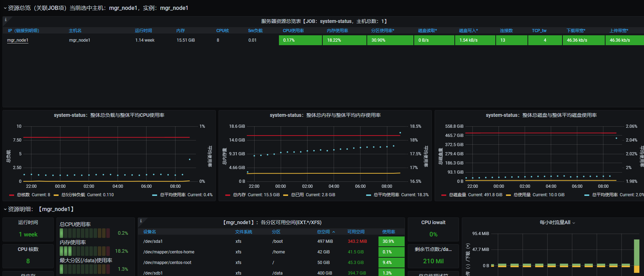Toggle 总5分钟负载 series in legend
The width and height of the screenshot is (644, 276).
tap(73, 195)
